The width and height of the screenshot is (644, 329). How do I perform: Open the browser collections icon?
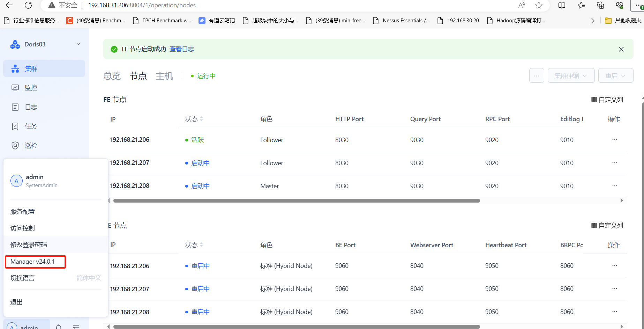coord(600,5)
